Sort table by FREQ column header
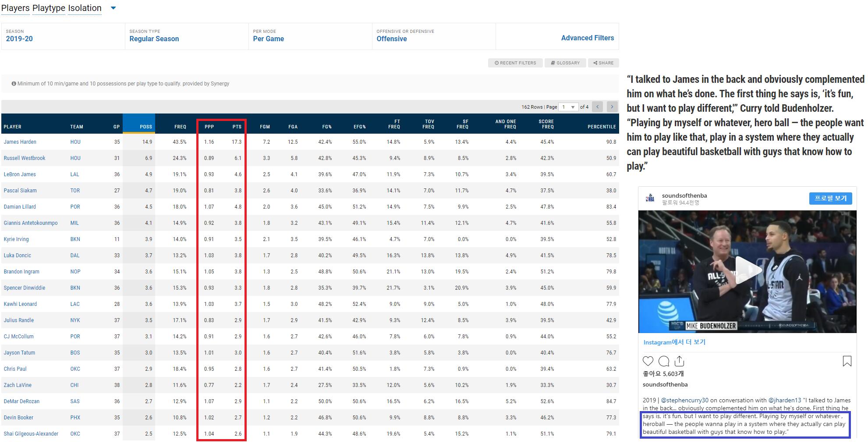The height and width of the screenshot is (447, 868). click(180, 127)
